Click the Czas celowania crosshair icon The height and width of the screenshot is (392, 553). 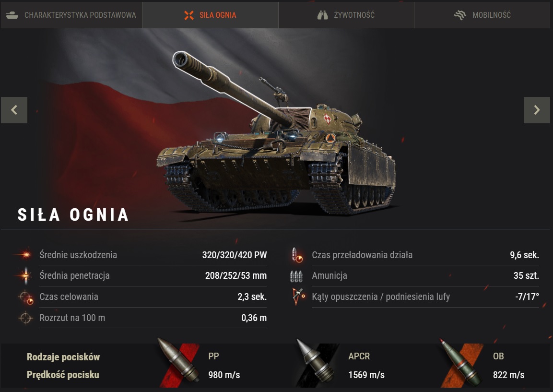click(x=26, y=297)
